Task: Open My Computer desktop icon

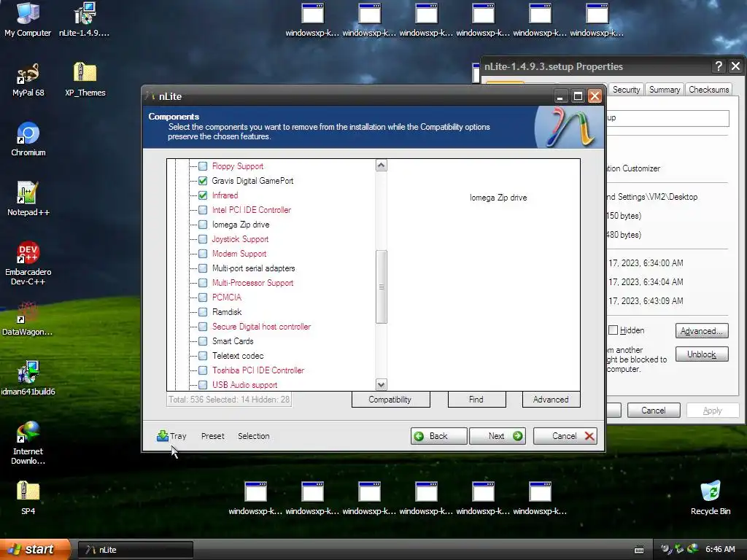Action: tap(28, 19)
